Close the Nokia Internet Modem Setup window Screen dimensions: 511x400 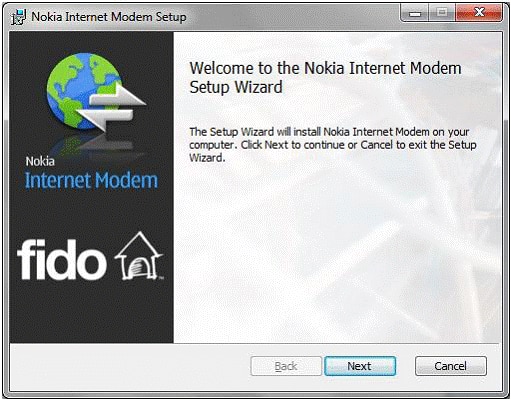pos(479,13)
